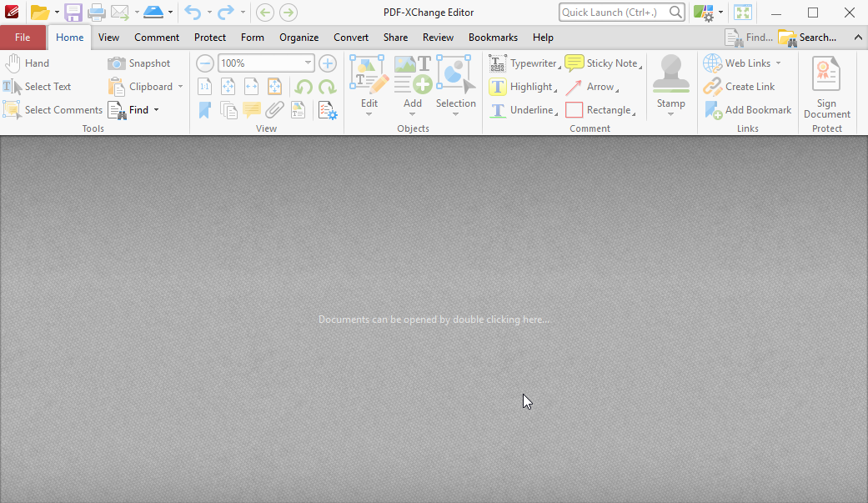Activate the Arrow annotation tool
868x503 pixels.
(591, 87)
